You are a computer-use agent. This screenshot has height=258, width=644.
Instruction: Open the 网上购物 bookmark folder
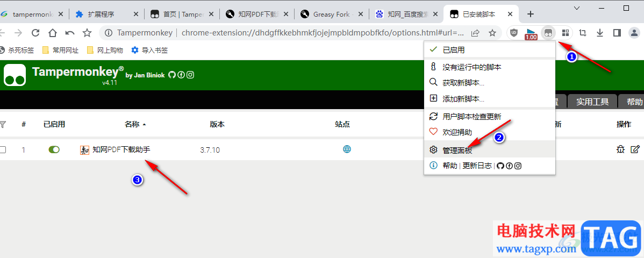click(x=105, y=51)
